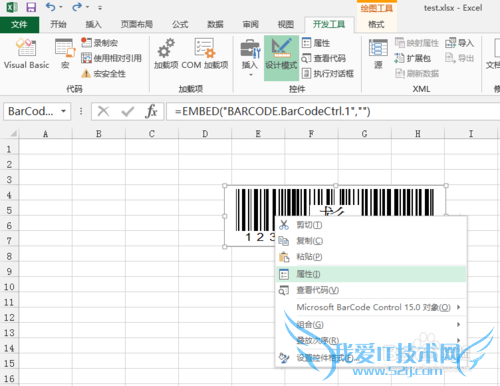Screen dimensions: 500x386
Task: Switch to Home (开始) tab
Action: tap(58, 24)
